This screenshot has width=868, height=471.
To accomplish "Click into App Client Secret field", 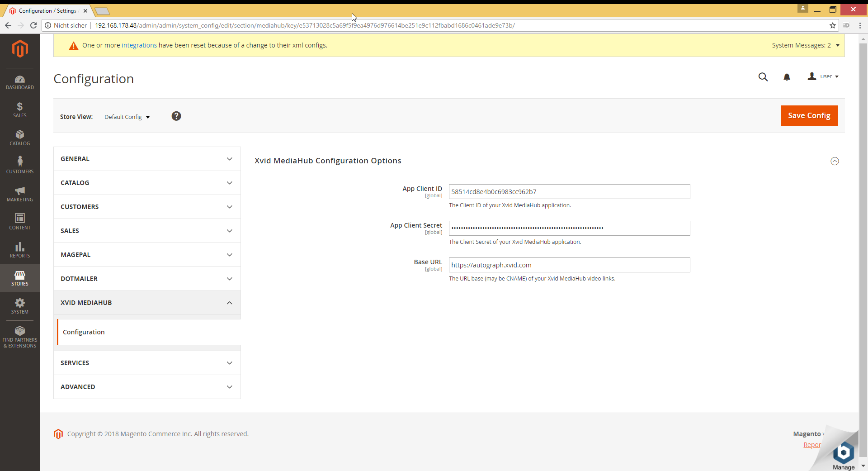I will tap(569, 228).
